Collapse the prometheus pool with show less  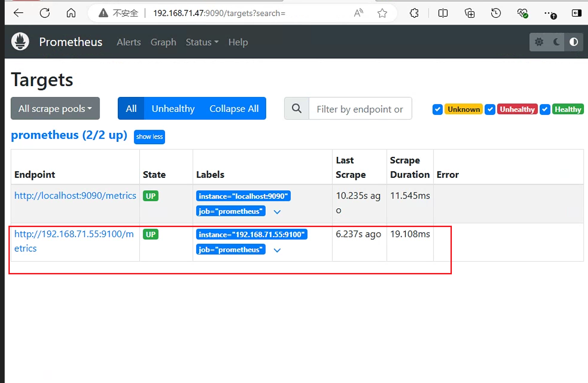[x=150, y=137]
